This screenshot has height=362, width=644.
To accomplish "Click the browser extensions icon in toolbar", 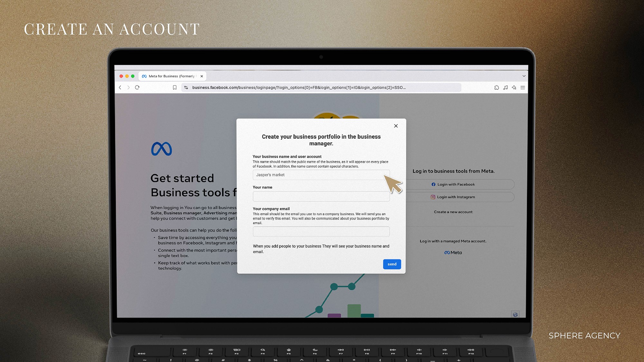I will 496,87.
